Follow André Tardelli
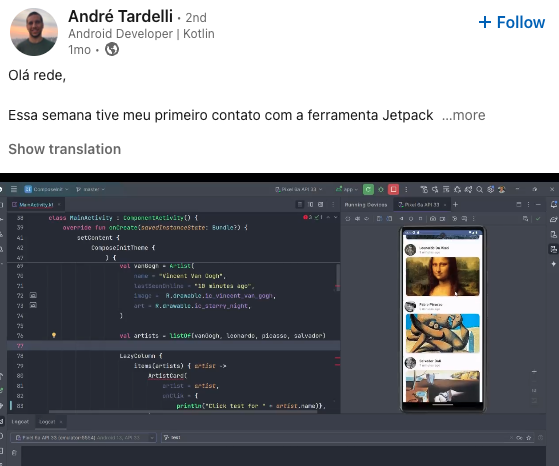This screenshot has width=559, height=466. tap(512, 22)
